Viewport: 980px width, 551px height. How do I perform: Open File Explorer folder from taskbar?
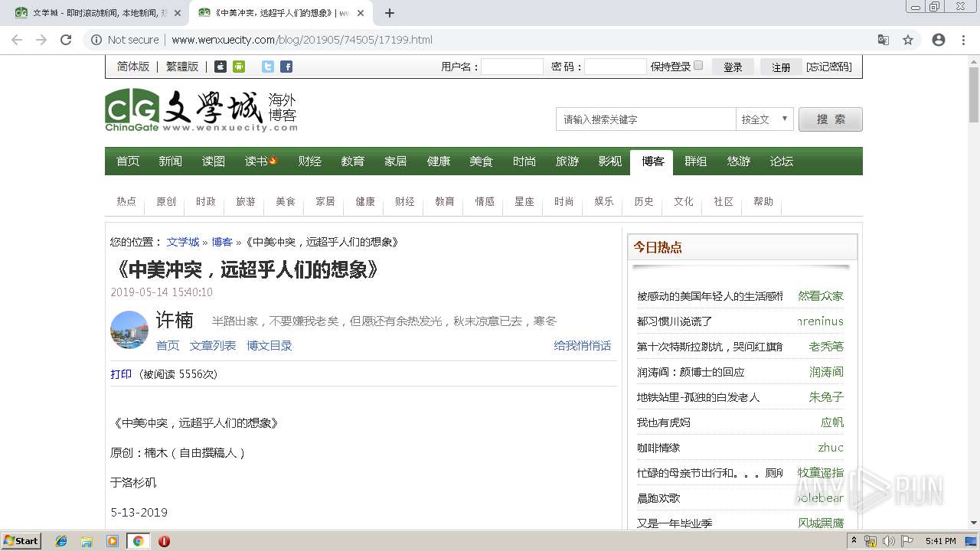coord(87,541)
